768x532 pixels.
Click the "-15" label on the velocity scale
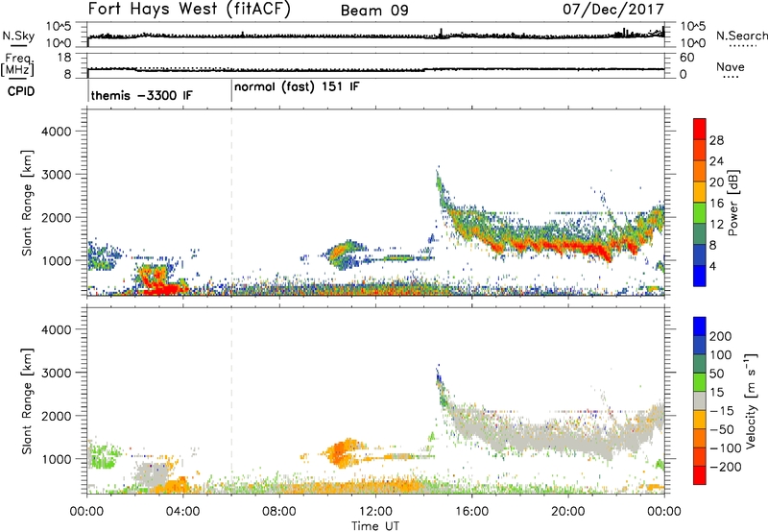tap(722, 411)
